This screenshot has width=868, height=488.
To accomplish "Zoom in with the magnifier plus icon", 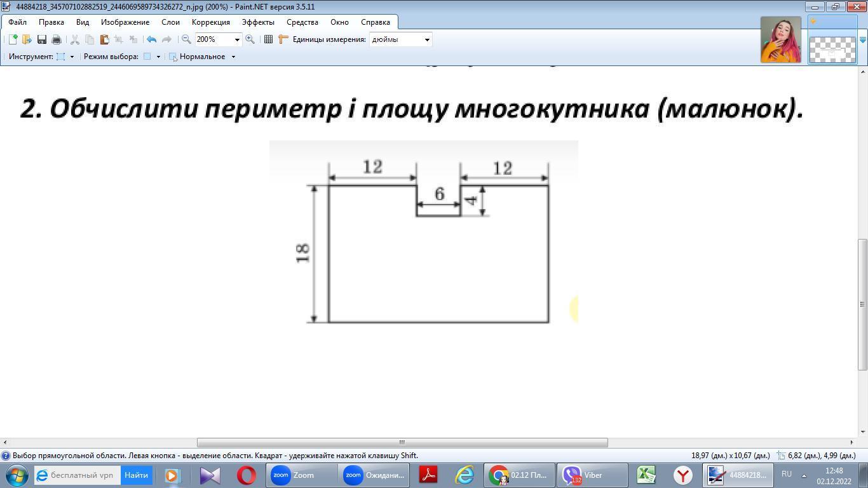I will pos(250,39).
